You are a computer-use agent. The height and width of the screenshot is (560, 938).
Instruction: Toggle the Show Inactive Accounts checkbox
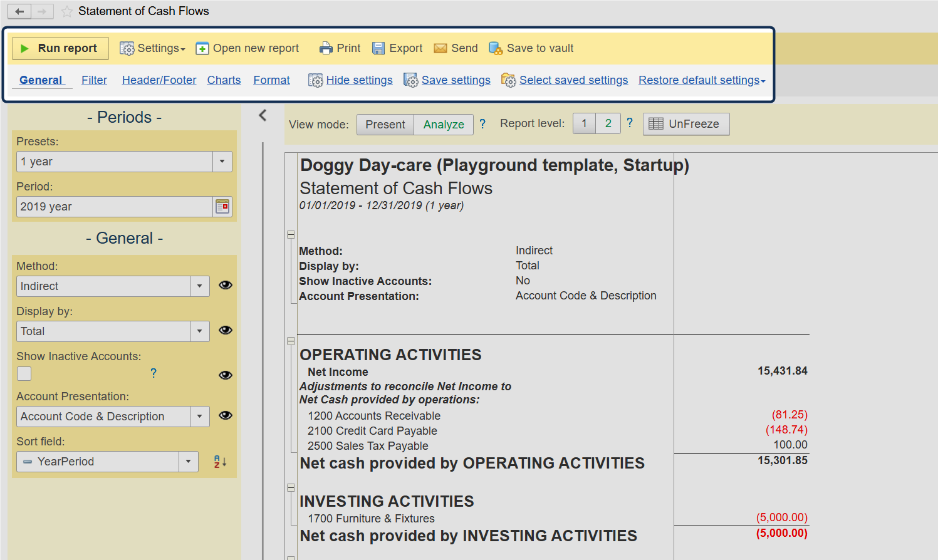click(24, 374)
